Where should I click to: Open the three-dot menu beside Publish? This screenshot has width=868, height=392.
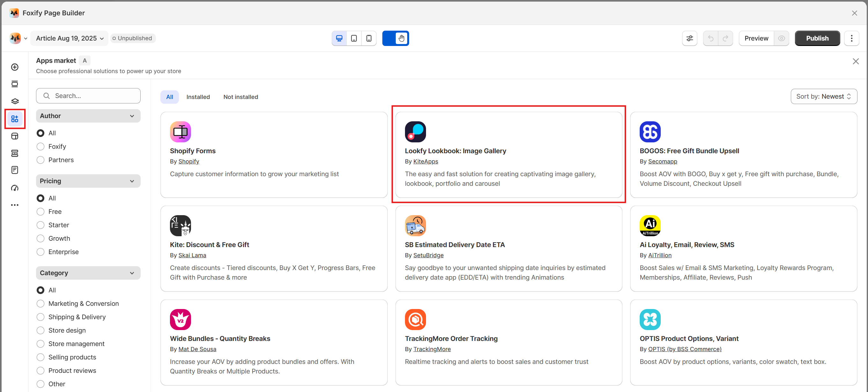(x=851, y=38)
